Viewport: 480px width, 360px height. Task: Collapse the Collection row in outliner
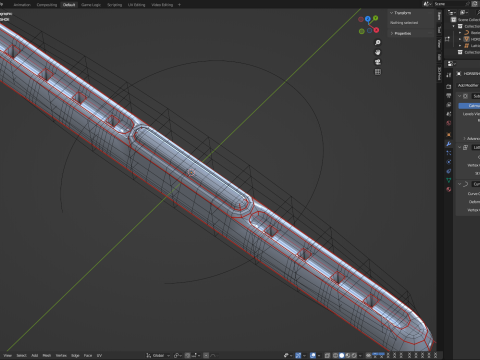(x=454, y=26)
